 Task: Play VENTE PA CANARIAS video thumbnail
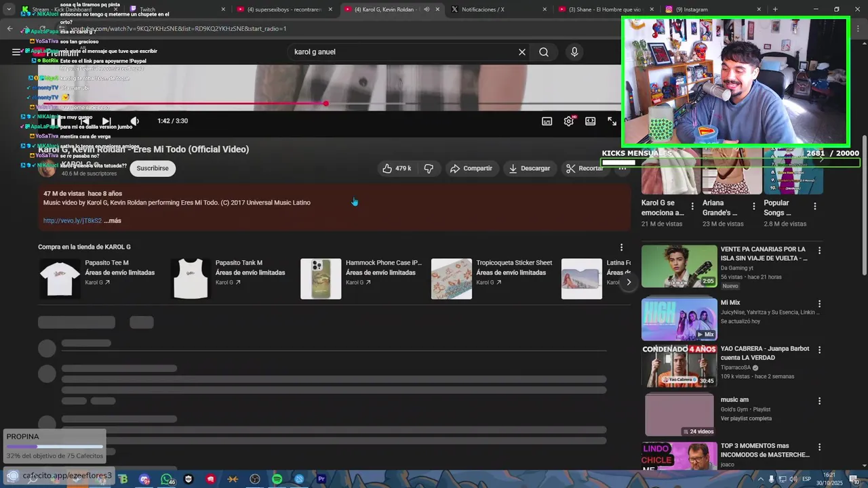pos(679,266)
